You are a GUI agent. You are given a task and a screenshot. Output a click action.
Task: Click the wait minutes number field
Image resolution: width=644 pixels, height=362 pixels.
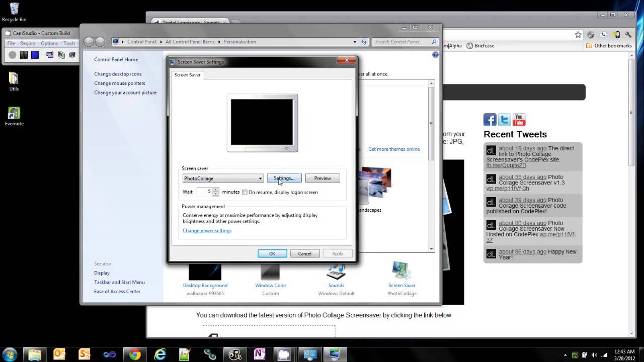tap(204, 192)
